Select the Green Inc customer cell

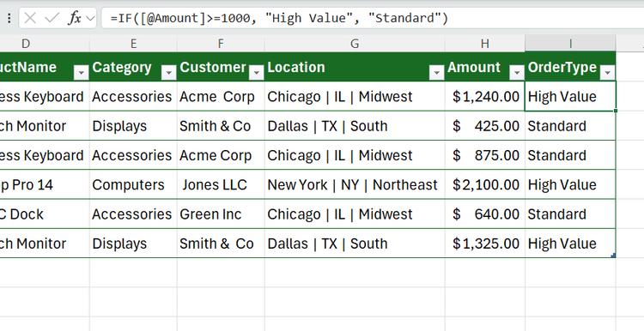(221, 214)
